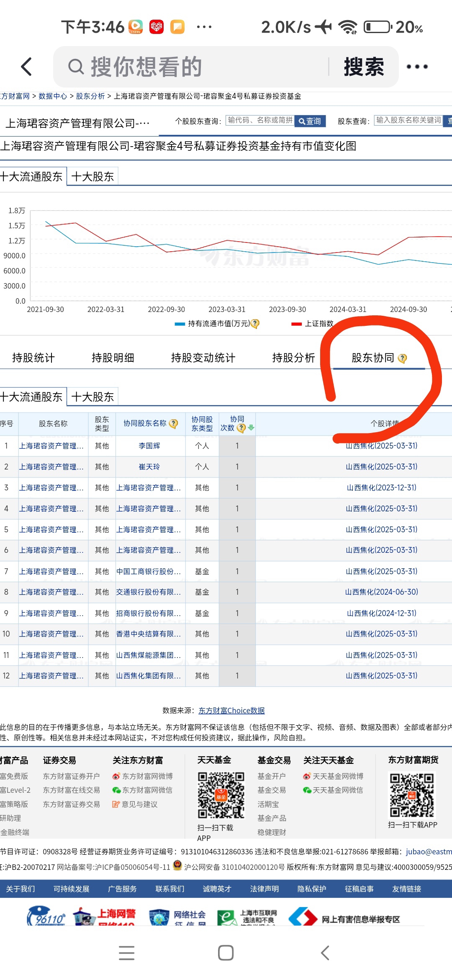Open 意见与建议 feedback icon link
This screenshot has height=980, width=452.
(135, 804)
